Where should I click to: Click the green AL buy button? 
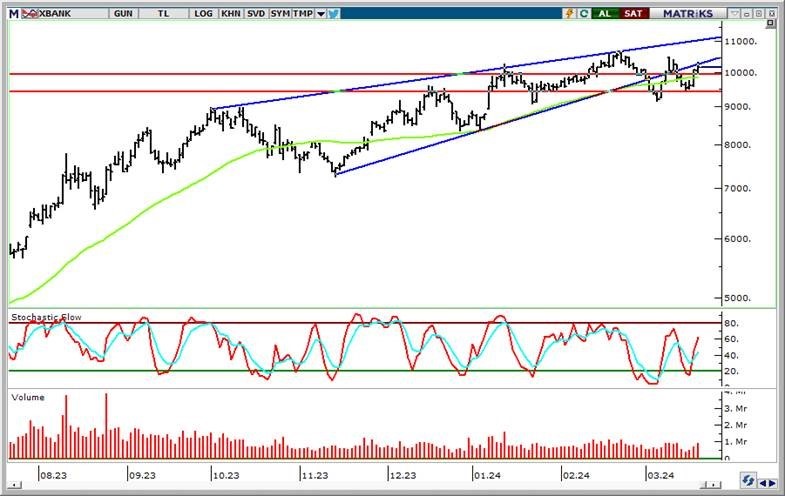coord(605,14)
